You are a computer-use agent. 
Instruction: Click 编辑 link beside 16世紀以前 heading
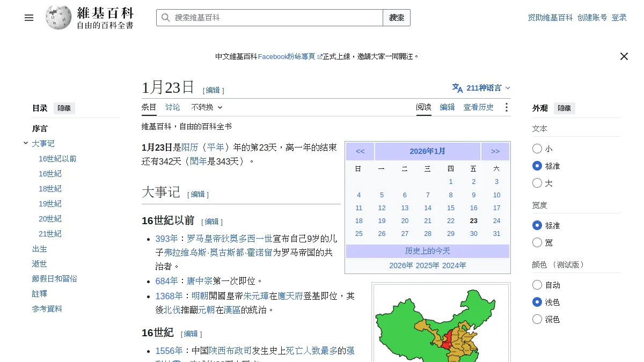pos(212,221)
